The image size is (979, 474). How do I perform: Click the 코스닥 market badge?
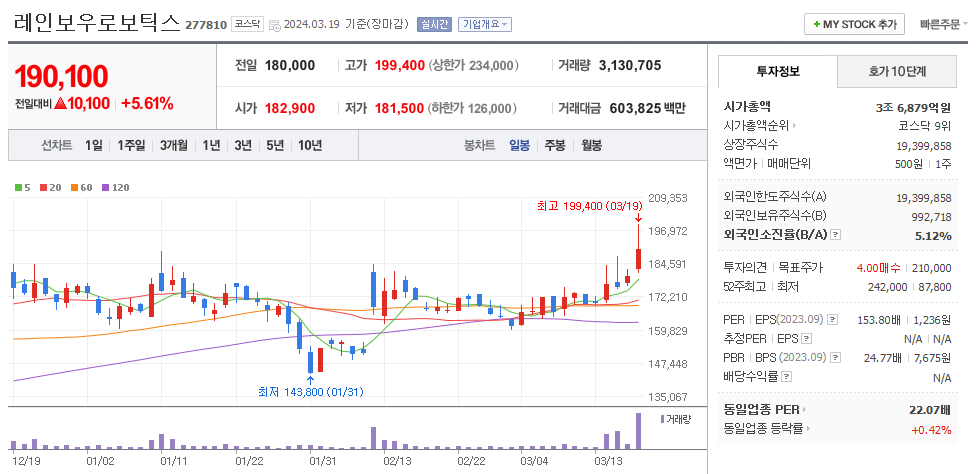coord(248,24)
